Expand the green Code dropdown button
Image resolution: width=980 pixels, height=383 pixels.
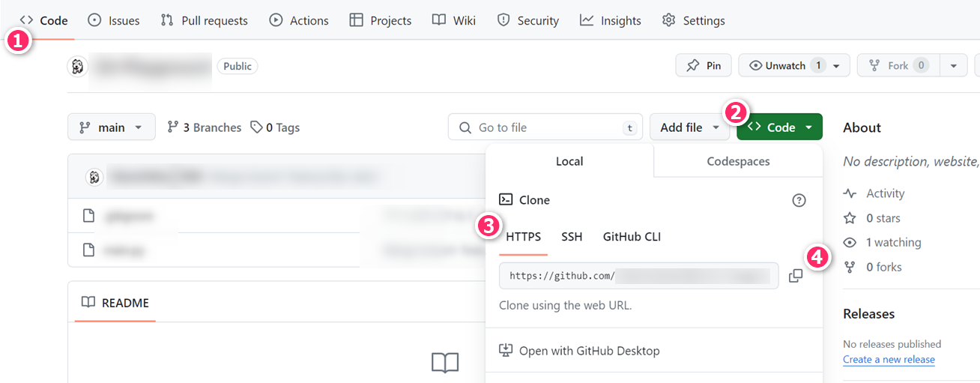pos(779,127)
